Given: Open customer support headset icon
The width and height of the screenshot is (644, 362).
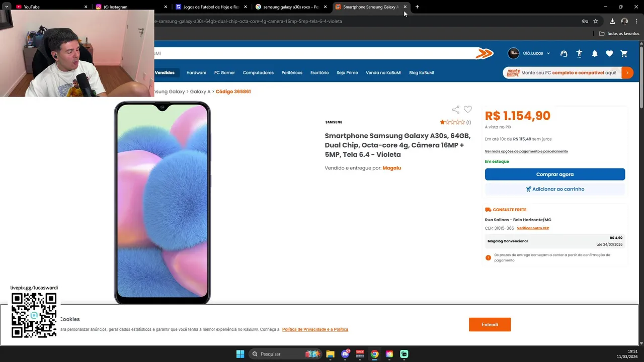Looking at the screenshot, I should pos(564,53).
